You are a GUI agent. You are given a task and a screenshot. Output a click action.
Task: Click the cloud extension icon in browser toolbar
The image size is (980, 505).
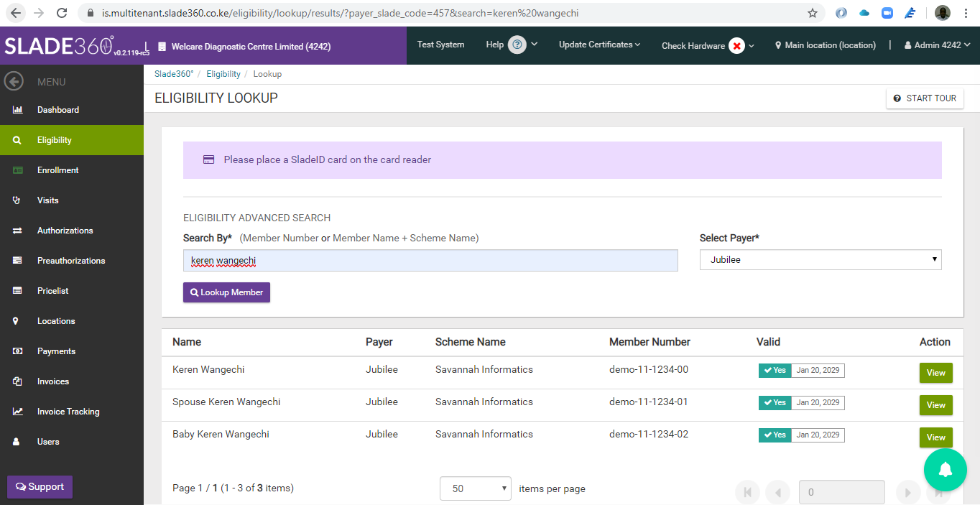coord(864,13)
